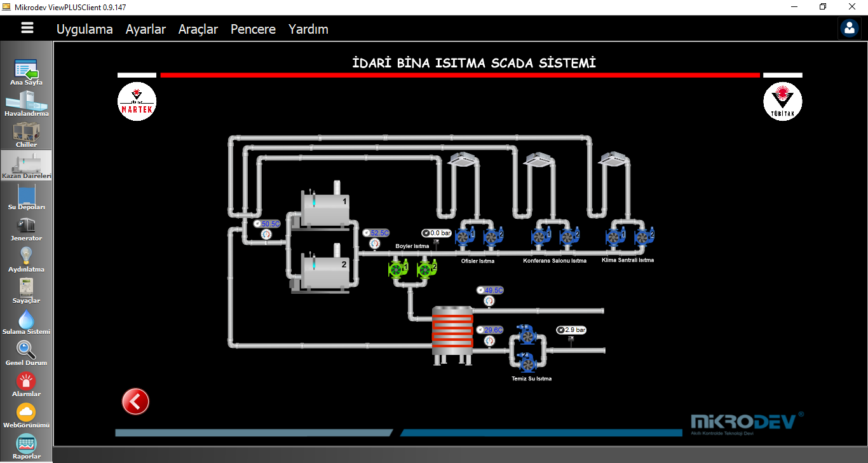
Task: Open the Sayaçlar meter icon
Action: (x=26, y=287)
